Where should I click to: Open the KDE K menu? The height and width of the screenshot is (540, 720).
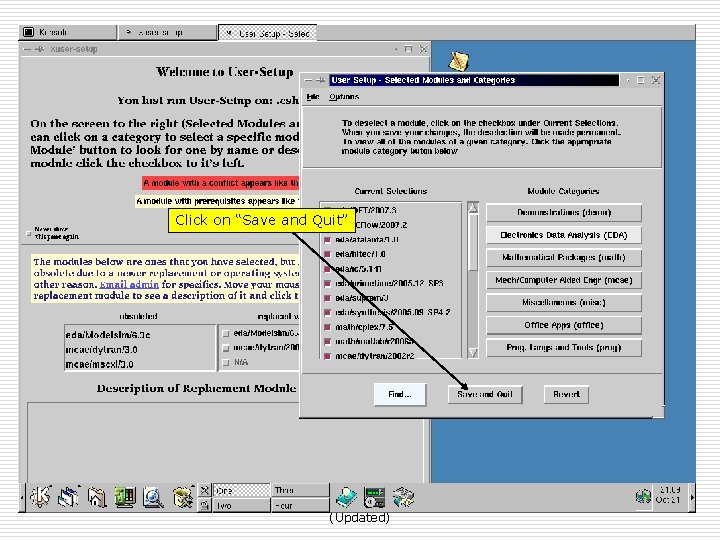pos(40,497)
